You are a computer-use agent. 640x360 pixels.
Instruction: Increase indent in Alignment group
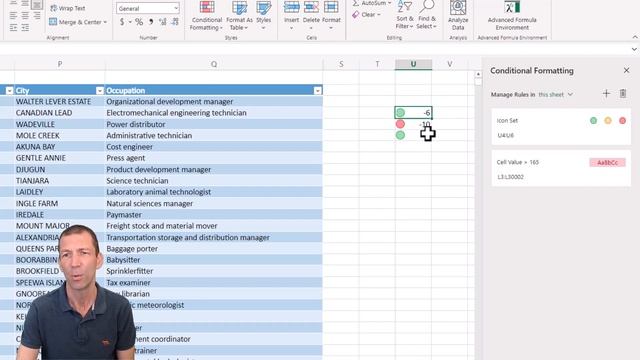(25, 28)
